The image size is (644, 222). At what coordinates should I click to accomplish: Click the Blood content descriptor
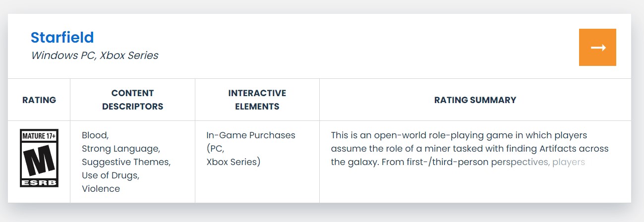95,135
